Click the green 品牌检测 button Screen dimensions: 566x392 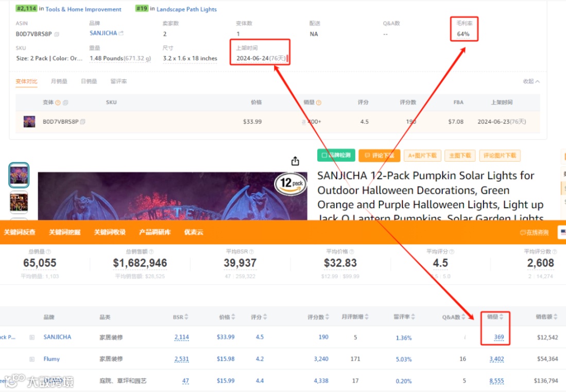pyautogui.click(x=336, y=156)
